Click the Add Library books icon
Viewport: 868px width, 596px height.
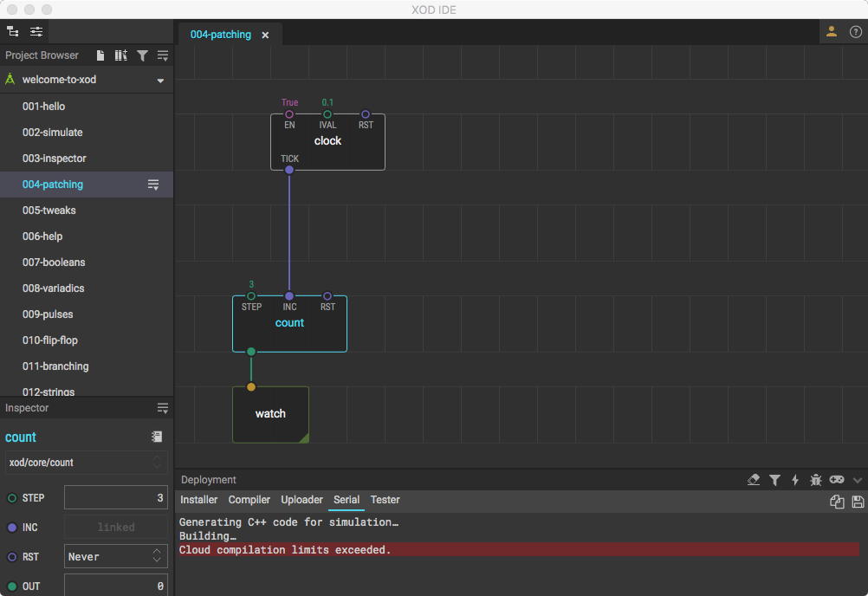click(x=121, y=55)
